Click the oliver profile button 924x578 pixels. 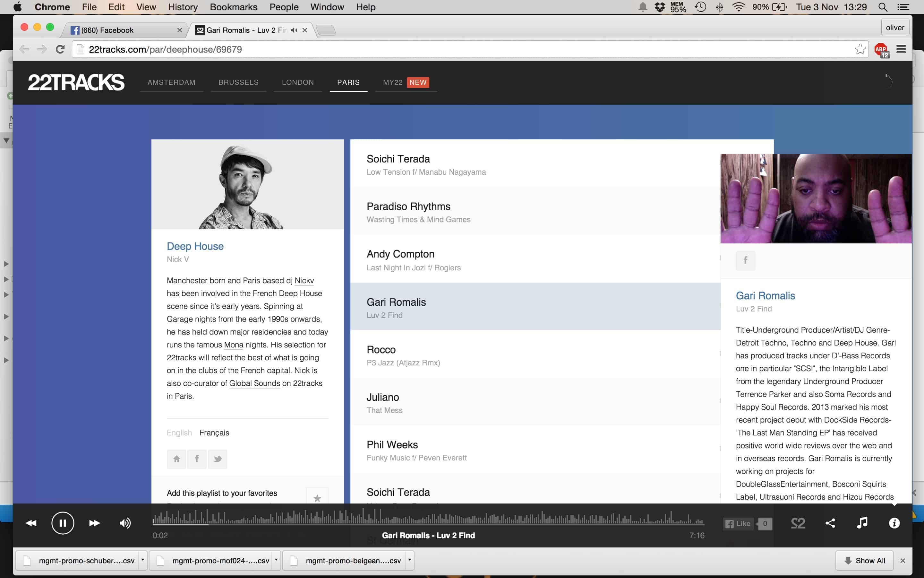[894, 28]
